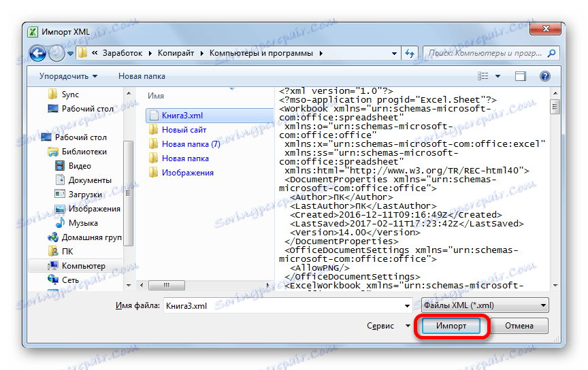
Task: Click navigation pane scroll up arrow
Action: click(x=129, y=93)
